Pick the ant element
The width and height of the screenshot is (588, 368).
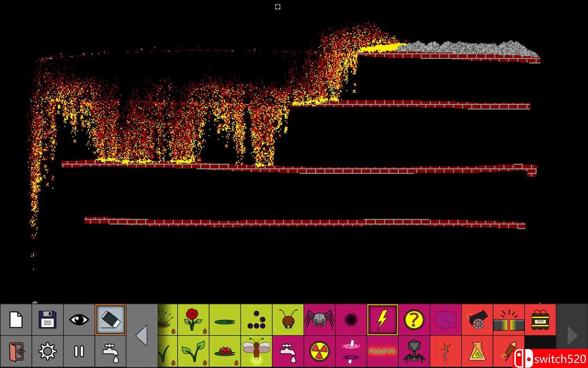tap(288, 320)
